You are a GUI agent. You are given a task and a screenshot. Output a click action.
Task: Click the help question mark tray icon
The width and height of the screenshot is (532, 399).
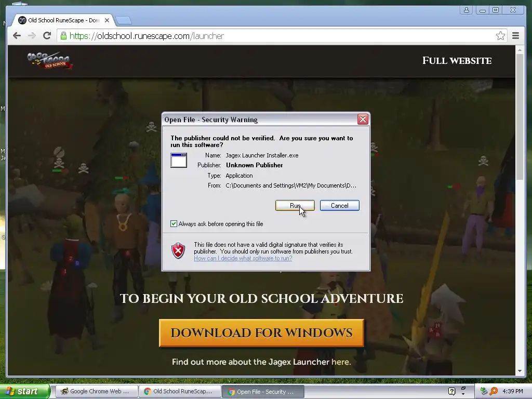pyautogui.click(x=451, y=391)
